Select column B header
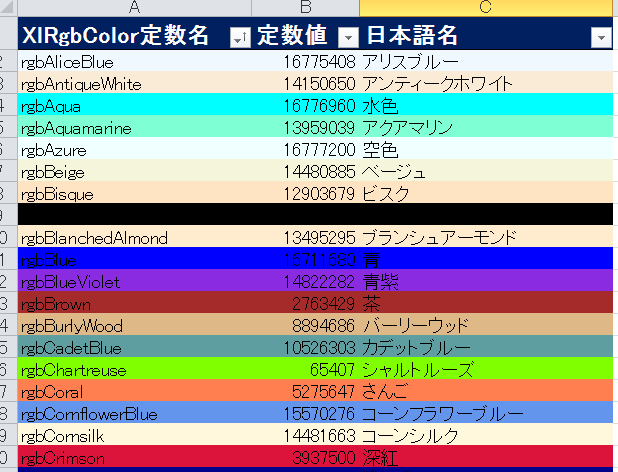This screenshot has height=472, width=618. (305, 7)
